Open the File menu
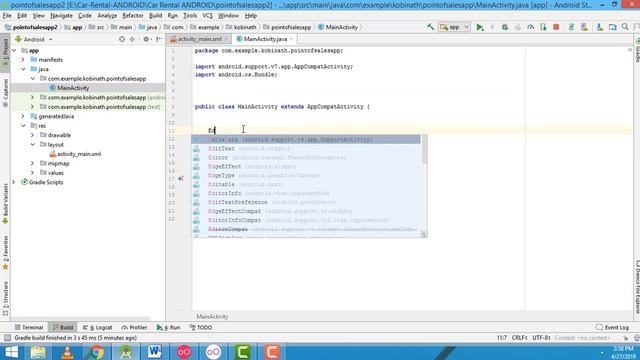Viewport: 640px width, 360px height. 7,16
